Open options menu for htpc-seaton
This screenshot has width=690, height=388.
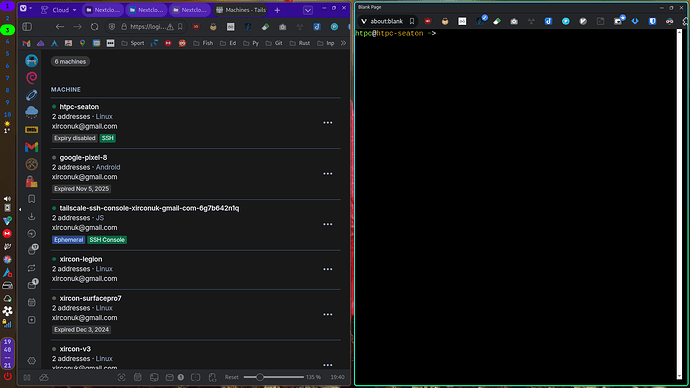point(328,123)
